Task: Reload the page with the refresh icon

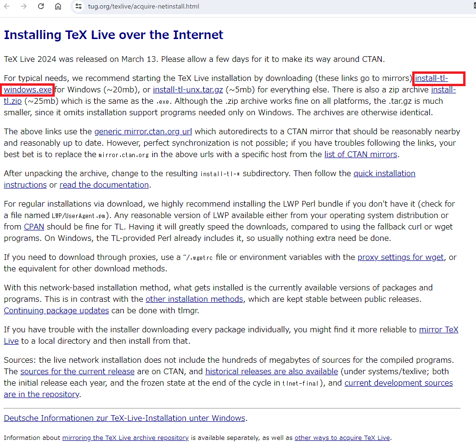Action: [x=41, y=6]
